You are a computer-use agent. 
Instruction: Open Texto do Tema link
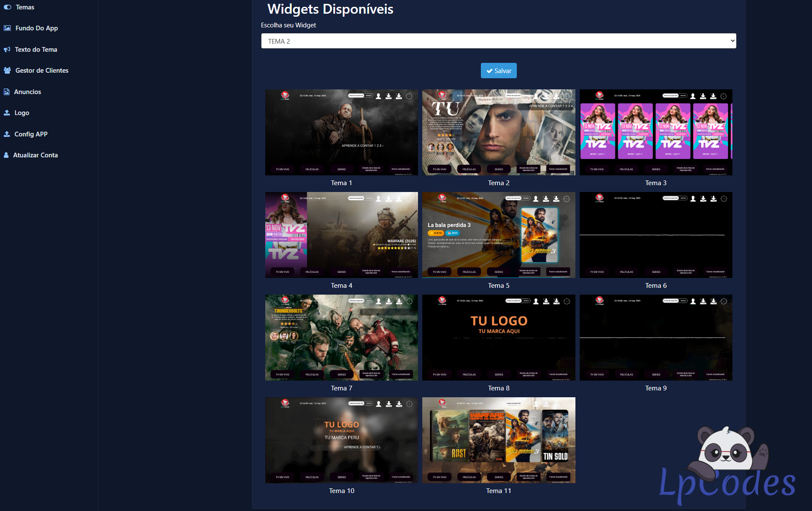(x=36, y=50)
